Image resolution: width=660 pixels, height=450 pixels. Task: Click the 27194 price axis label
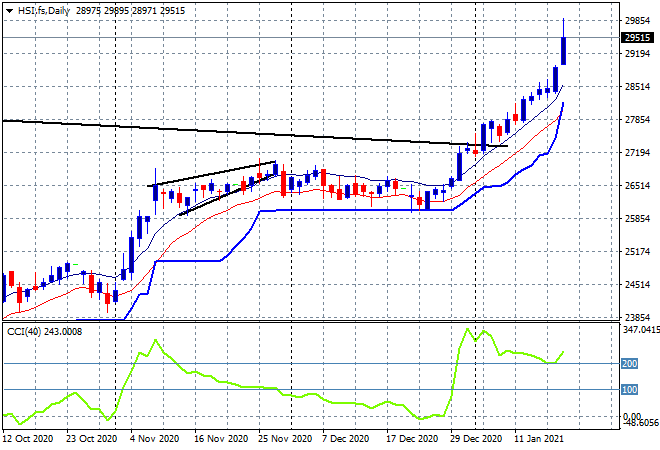(637, 153)
